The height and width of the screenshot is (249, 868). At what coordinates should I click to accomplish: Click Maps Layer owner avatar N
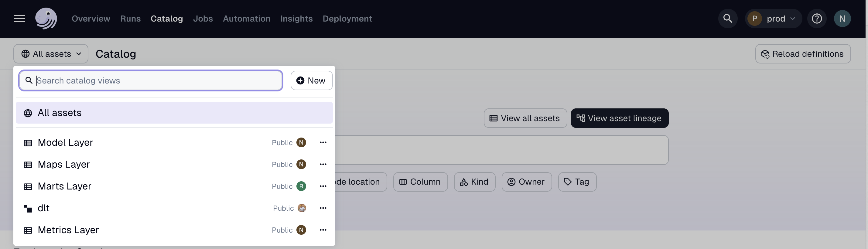[301, 164]
